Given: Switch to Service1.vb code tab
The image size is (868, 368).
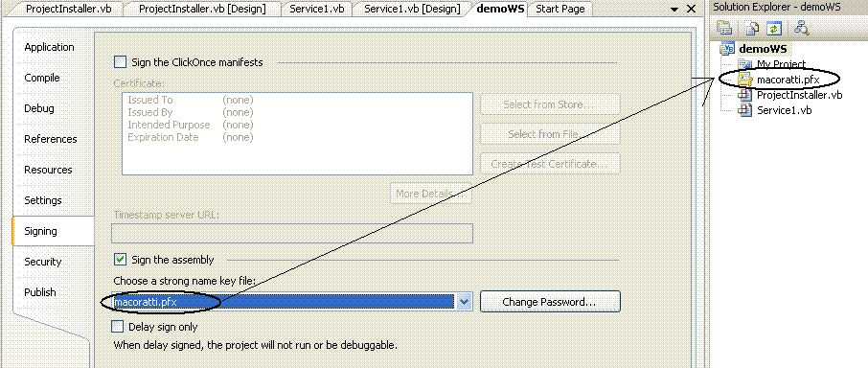Looking at the screenshot, I should 316,9.
